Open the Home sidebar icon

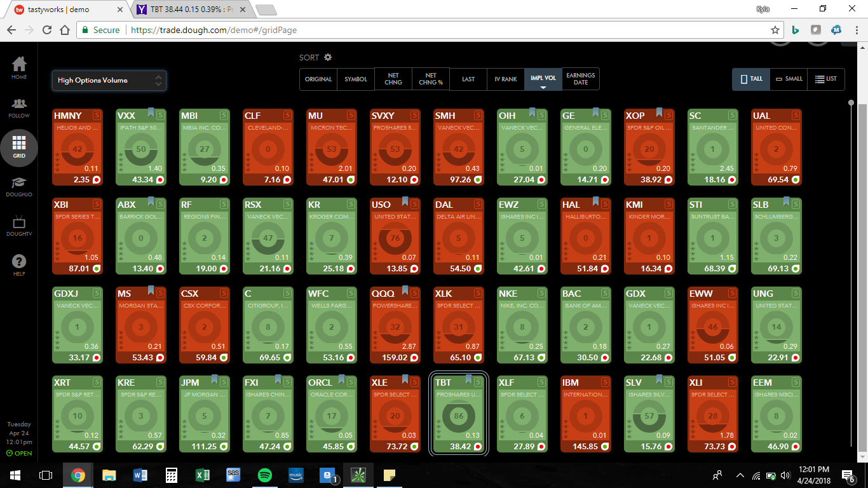[x=19, y=67]
